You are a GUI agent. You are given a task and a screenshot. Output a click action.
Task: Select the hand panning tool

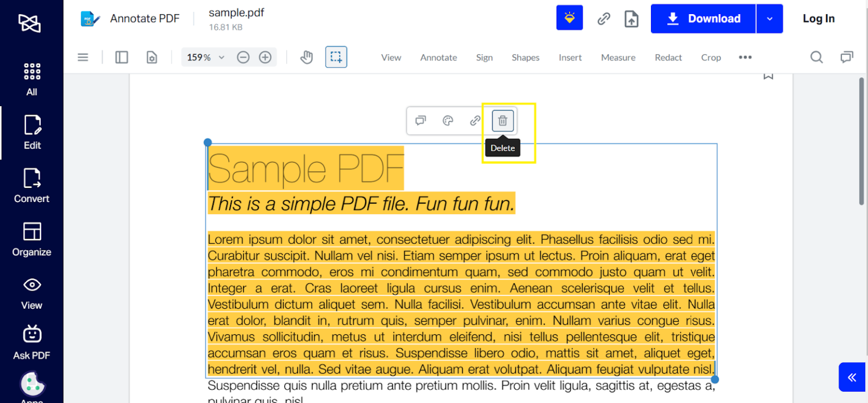[x=306, y=56]
